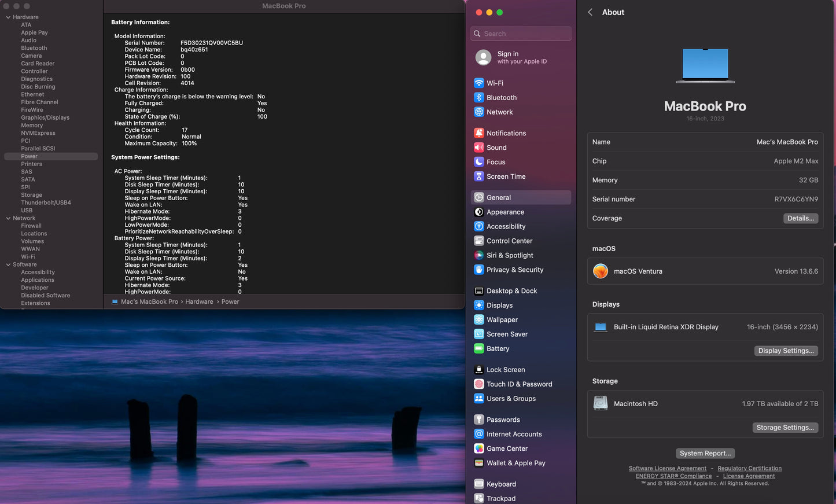
Task: Open Privacy & Security hand icon
Action: point(479,270)
